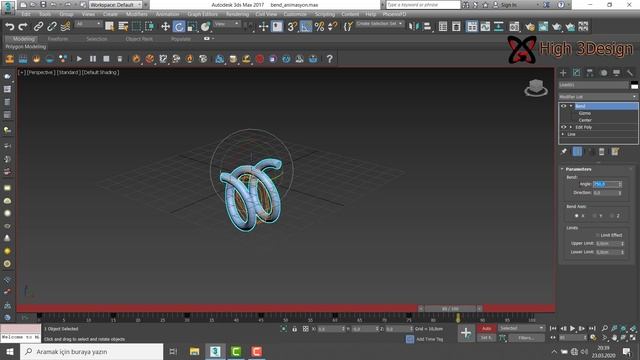Toggle the 3D Snaps icon
This screenshot has width=640, height=360.
click(292, 27)
